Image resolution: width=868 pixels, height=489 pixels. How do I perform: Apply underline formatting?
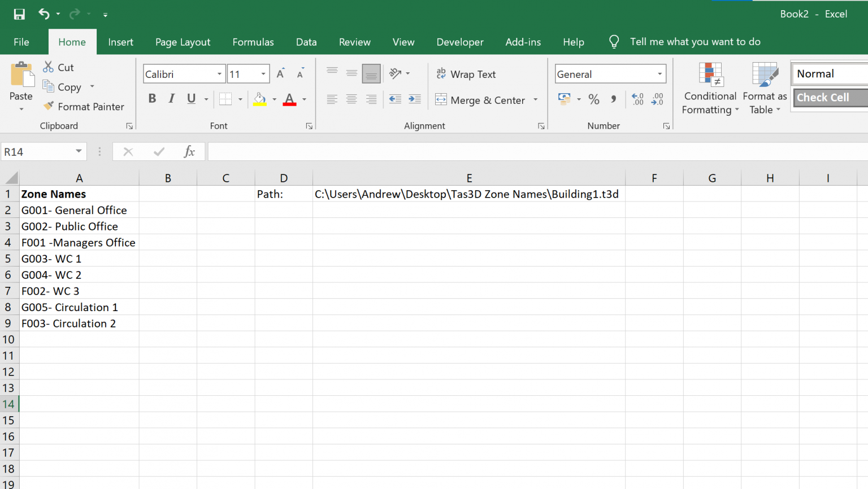tap(191, 98)
